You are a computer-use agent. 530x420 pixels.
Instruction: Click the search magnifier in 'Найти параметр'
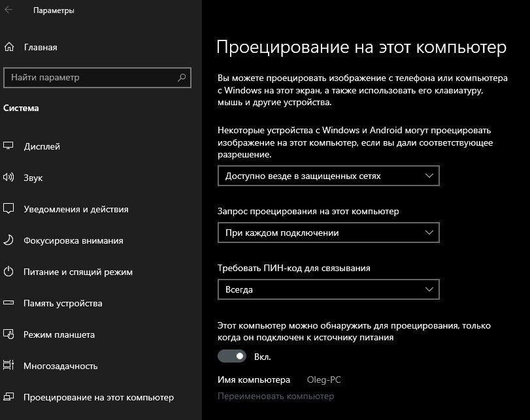click(180, 78)
